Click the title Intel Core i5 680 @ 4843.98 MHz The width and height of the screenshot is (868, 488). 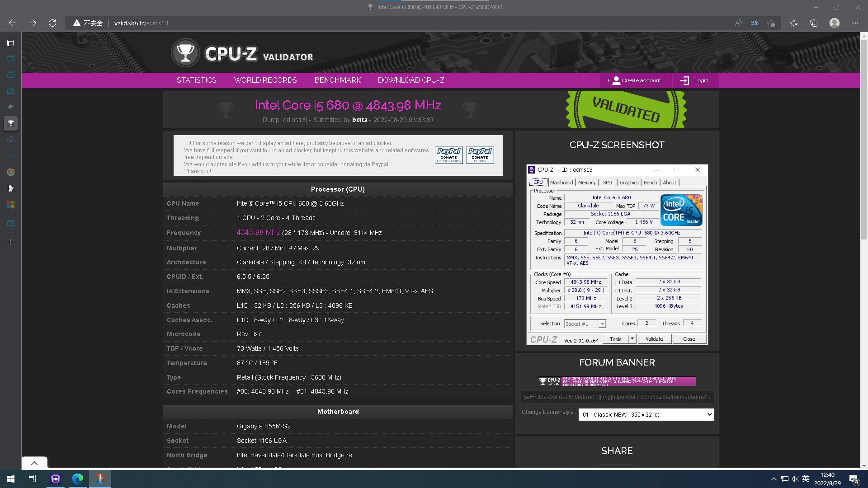pyautogui.click(x=348, y=105)
